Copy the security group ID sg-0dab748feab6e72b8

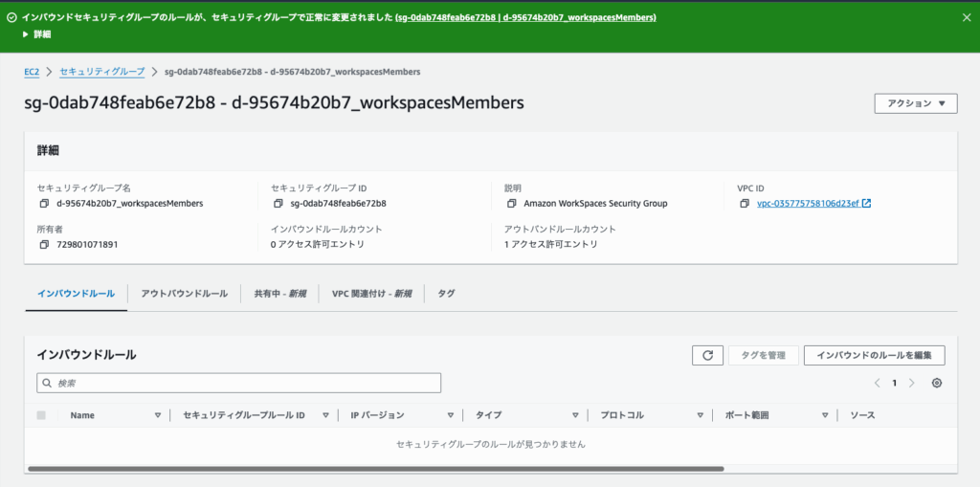278,204
